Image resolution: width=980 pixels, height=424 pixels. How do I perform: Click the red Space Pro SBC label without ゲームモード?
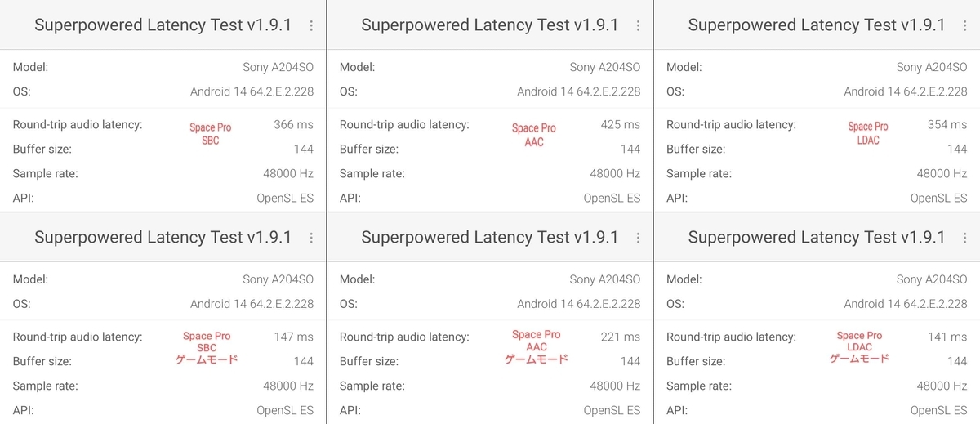211,134
